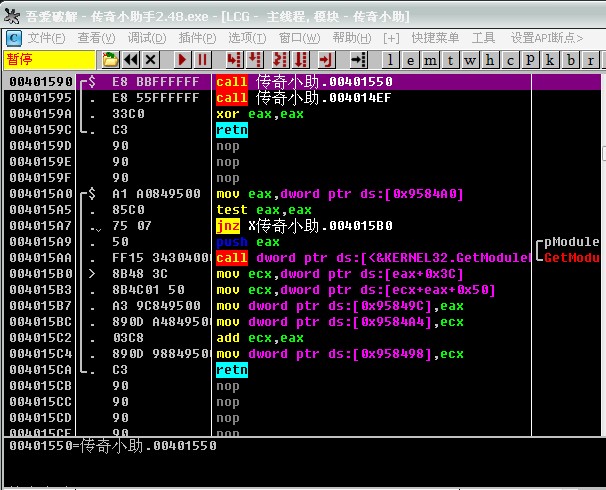606x490 pixels.
Task: Select mov ecx,dword ptr ds:[ecx+eax+0x50]
Action: coord(356,290)
